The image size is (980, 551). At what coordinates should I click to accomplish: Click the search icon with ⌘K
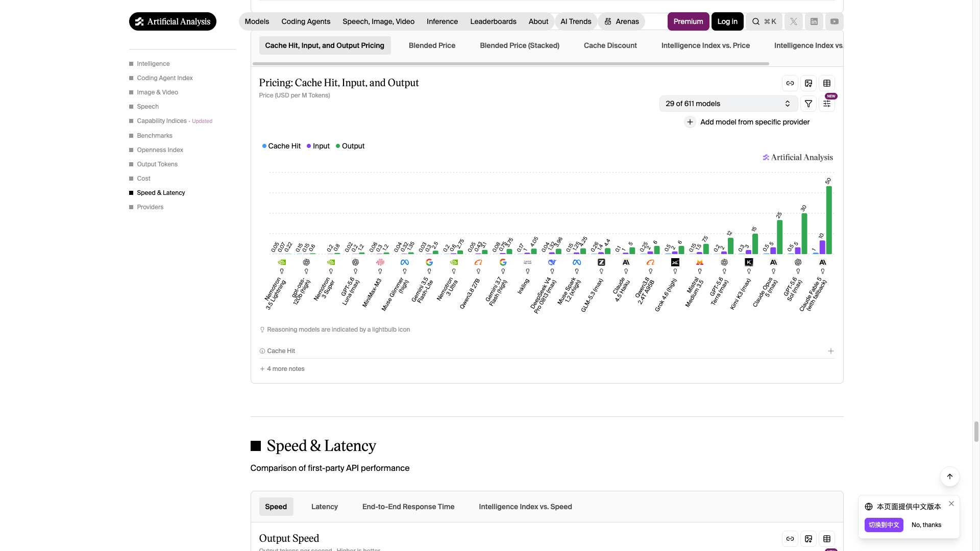click(x=764, y=21)
